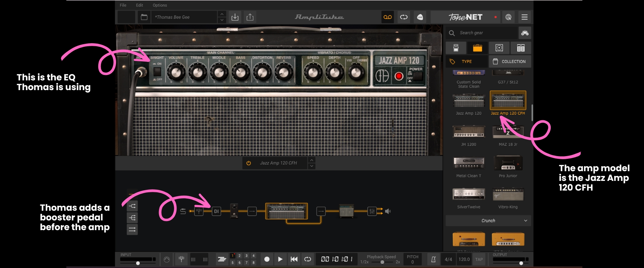This screenshot has height=268, width=644.
Task: Click the rewind to start button
Action: [294, 259]
